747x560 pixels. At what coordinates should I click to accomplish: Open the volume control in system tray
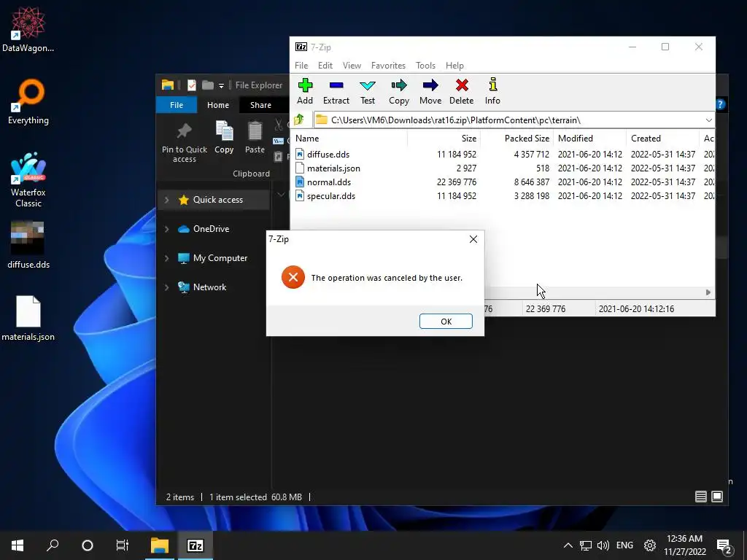click(x=603, y=545)
